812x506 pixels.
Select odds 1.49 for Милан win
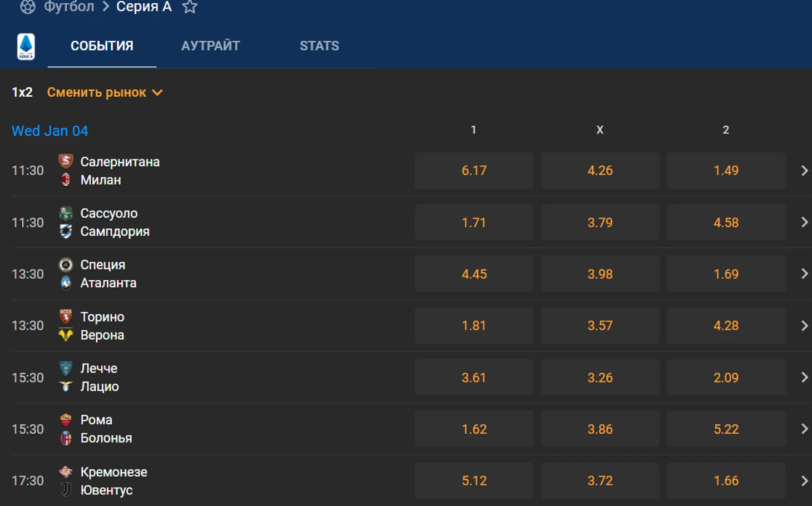click(x=726, y=171)
